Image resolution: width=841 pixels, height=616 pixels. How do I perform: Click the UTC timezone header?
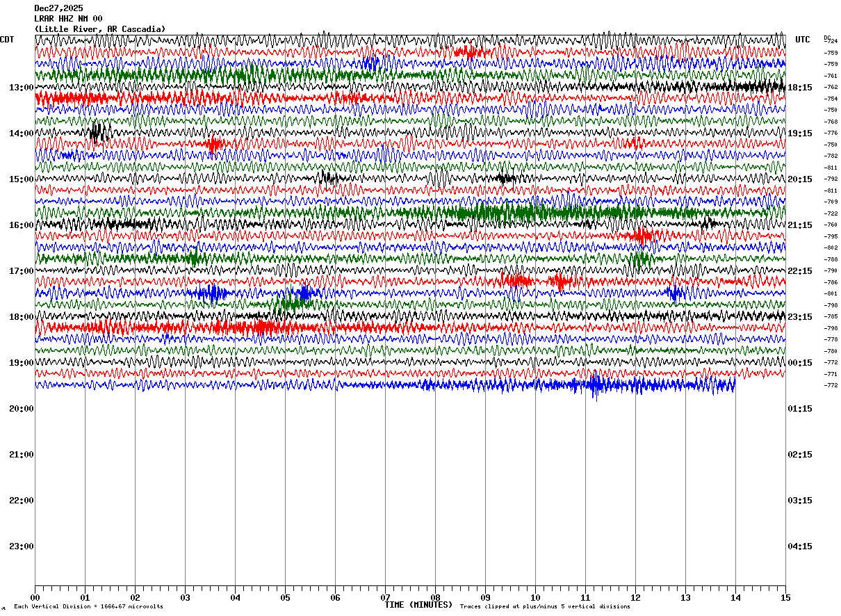click(803, 40)
